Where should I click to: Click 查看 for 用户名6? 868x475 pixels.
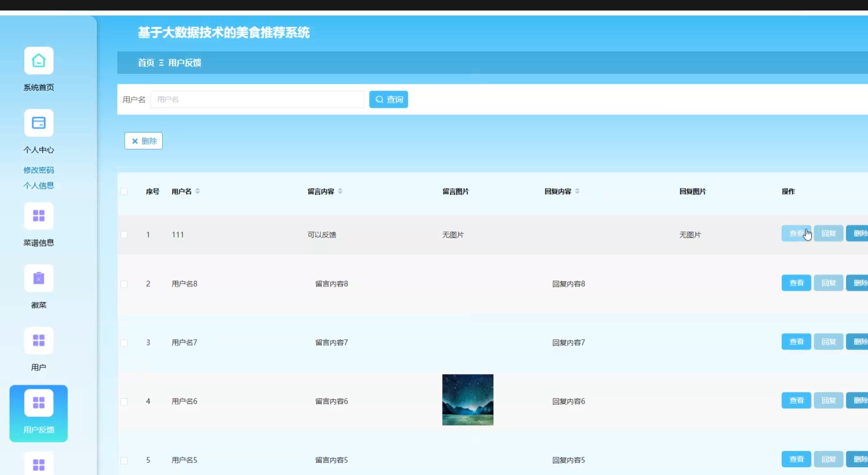tap(796, 401)
